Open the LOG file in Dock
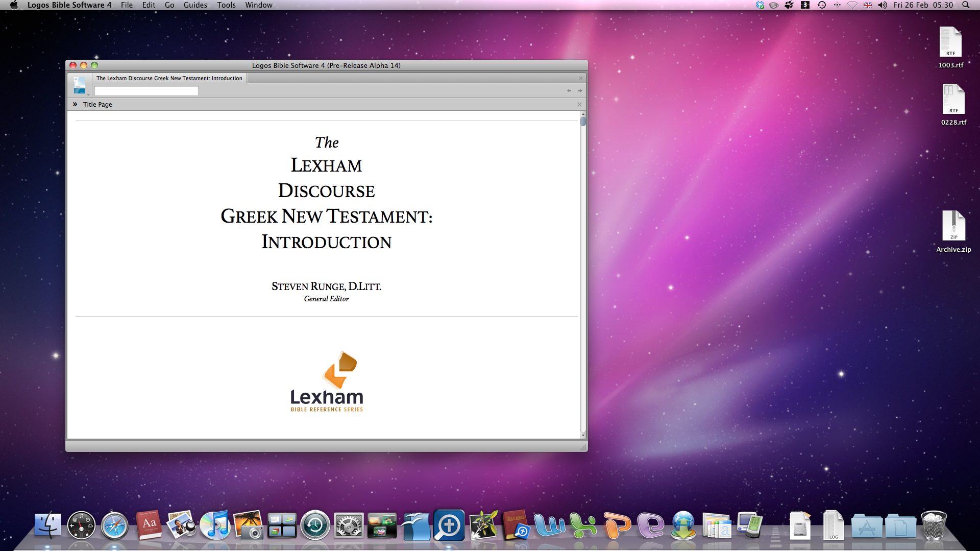This screenshot has width=980, height=551. tap(833, 525)
